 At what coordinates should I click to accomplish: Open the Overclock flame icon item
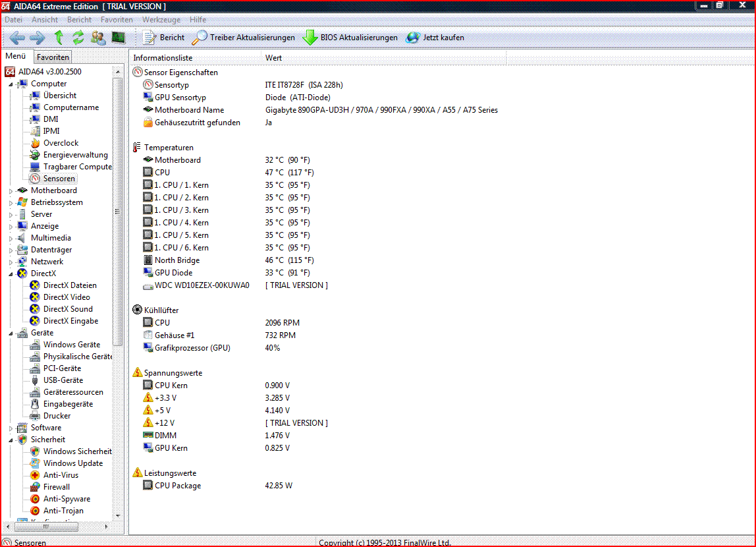click(35, 143)
